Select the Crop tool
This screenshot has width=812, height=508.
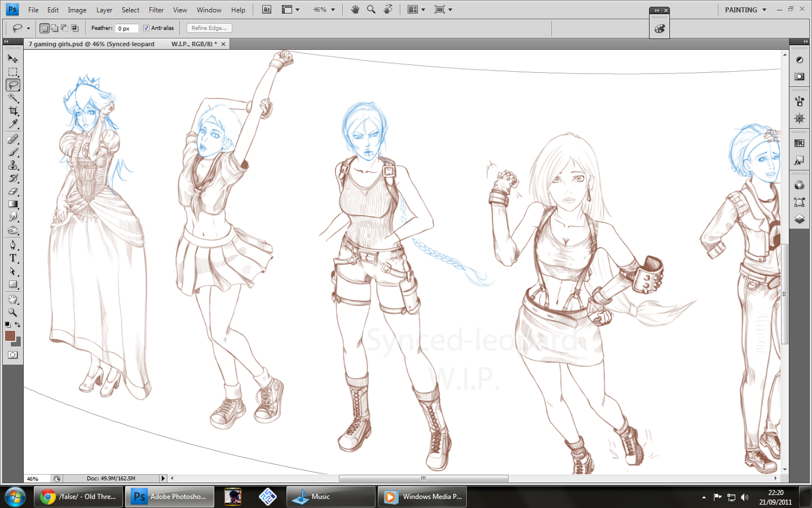(12, 111)
